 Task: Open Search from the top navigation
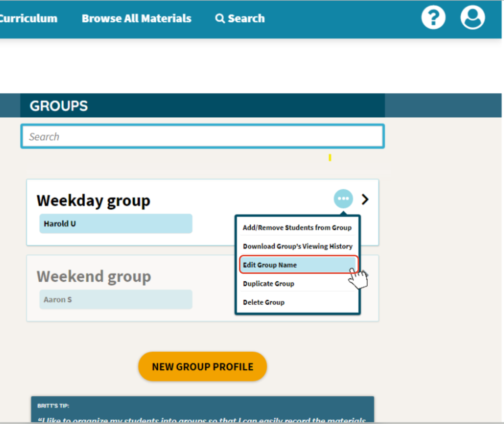[240, 18]
